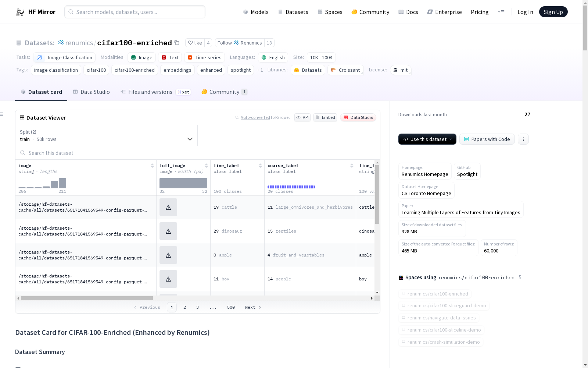Sort by the fine_label column

(260, 166)
